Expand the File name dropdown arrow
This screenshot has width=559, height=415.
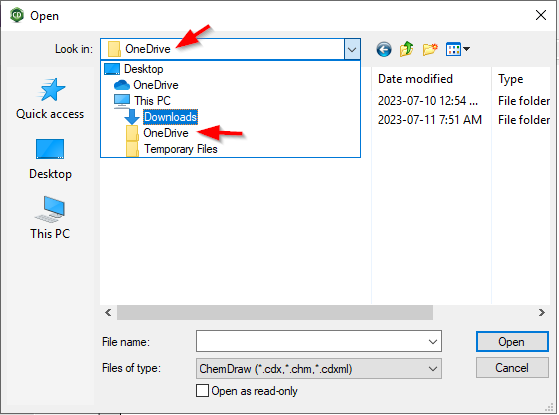(433, 342)
